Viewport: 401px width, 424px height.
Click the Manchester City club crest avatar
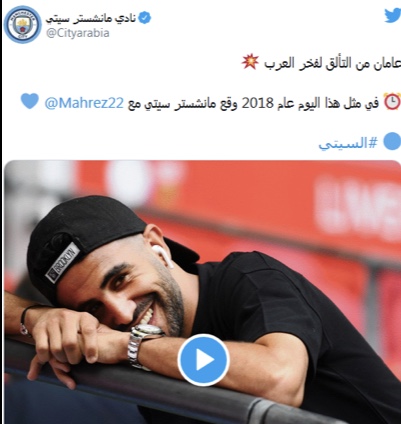click(23, 24)
